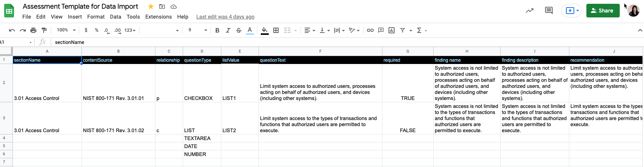Star the document with star icon
Screen dimensions: 644x167
(151, 6)
